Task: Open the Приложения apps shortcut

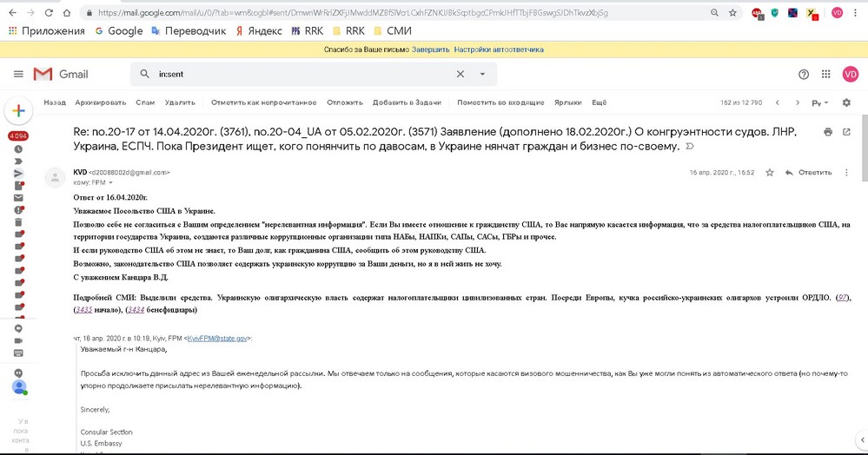Action: pyautogui.click(x=47, y=31)
